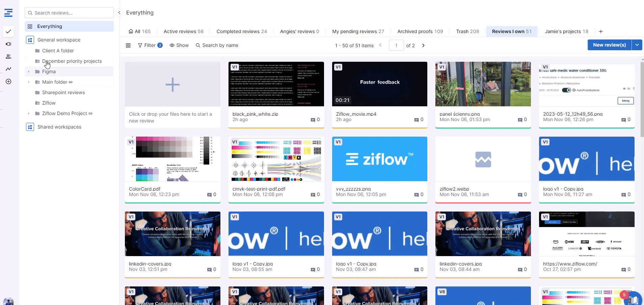Collapse the left folder panel

(x=119, y=13)
